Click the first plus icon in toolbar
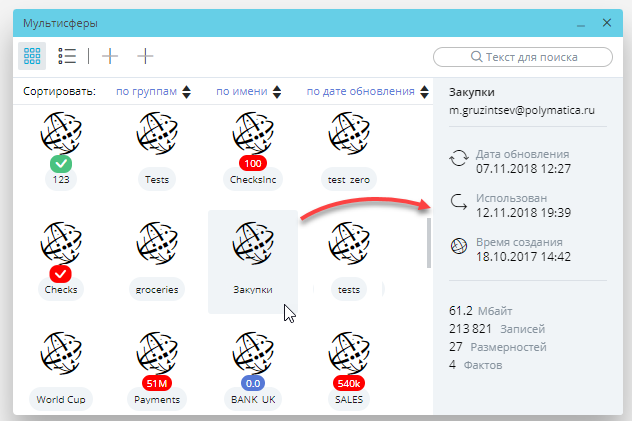This screenshot has width=632, height=421. [x=110, y=56]
